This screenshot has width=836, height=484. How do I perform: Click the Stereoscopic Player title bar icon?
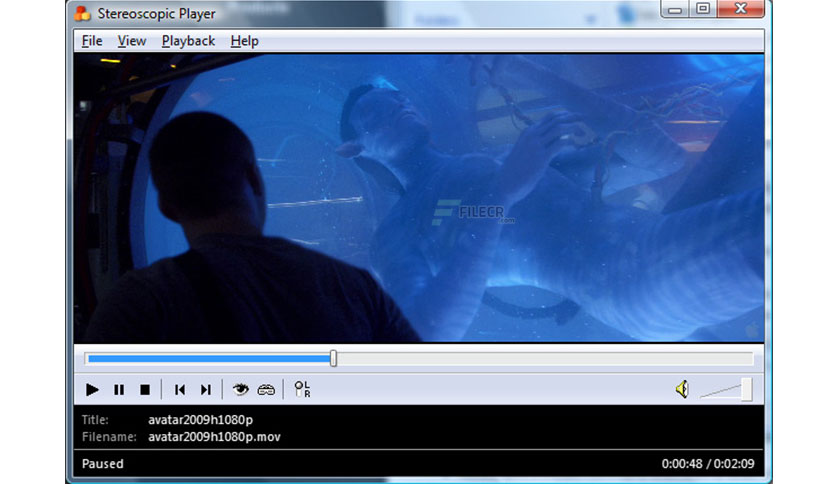tap(83, 13)
